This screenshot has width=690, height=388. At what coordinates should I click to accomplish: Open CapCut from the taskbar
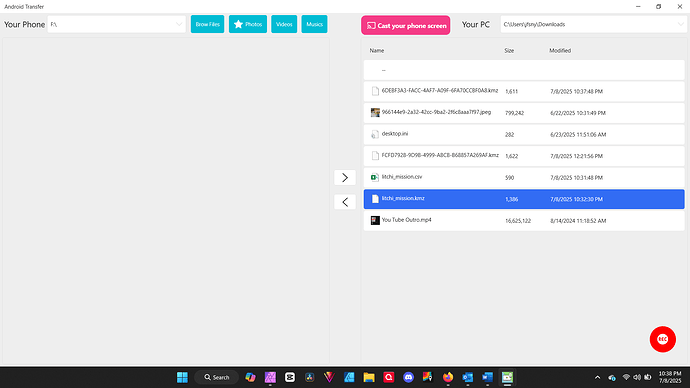click(x=290, y=377)
